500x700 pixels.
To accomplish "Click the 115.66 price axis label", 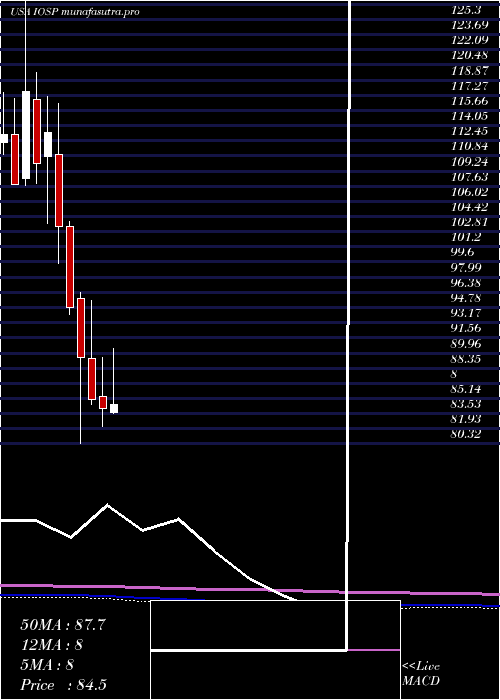I will click(469, 102).
